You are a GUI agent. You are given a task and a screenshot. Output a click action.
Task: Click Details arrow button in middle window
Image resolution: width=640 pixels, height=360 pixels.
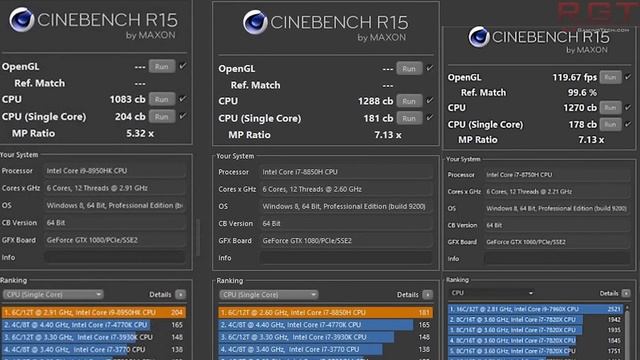point(427,295)
